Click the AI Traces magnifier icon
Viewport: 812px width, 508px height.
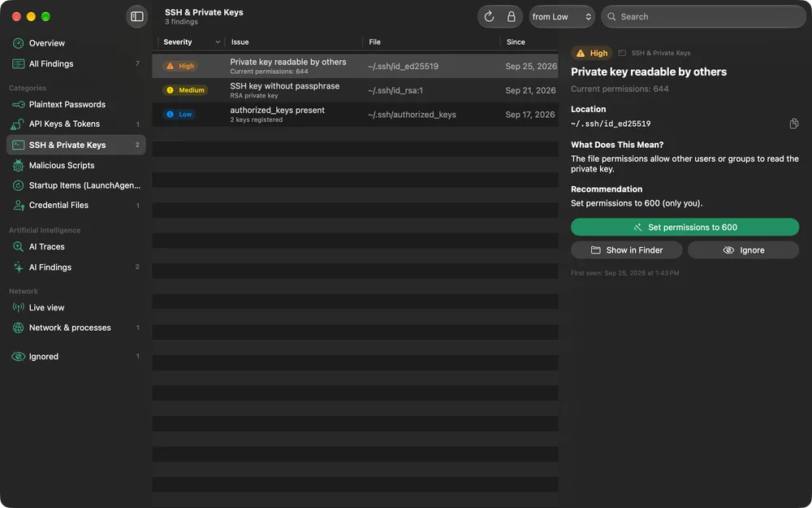18,247
